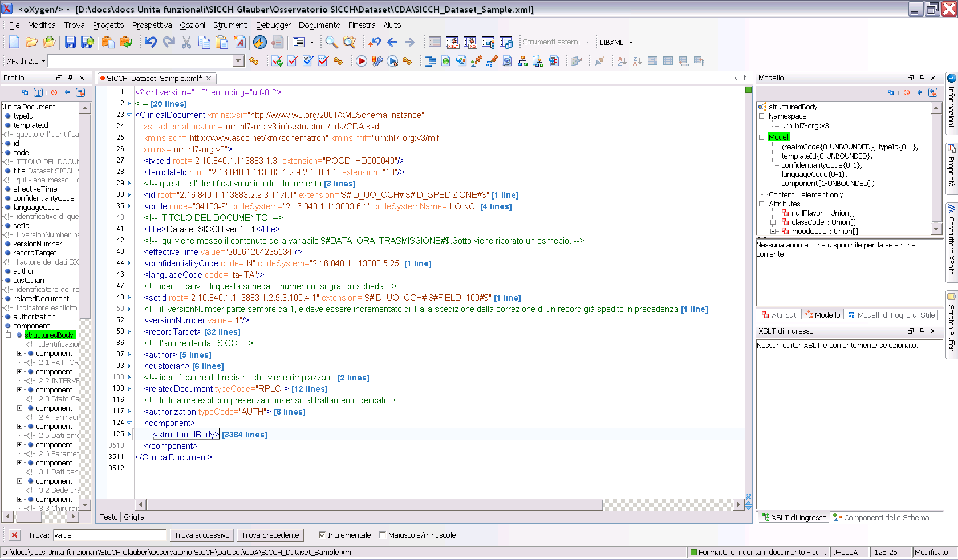
Task: Open the Prospettiva menu
Action: 152,25
